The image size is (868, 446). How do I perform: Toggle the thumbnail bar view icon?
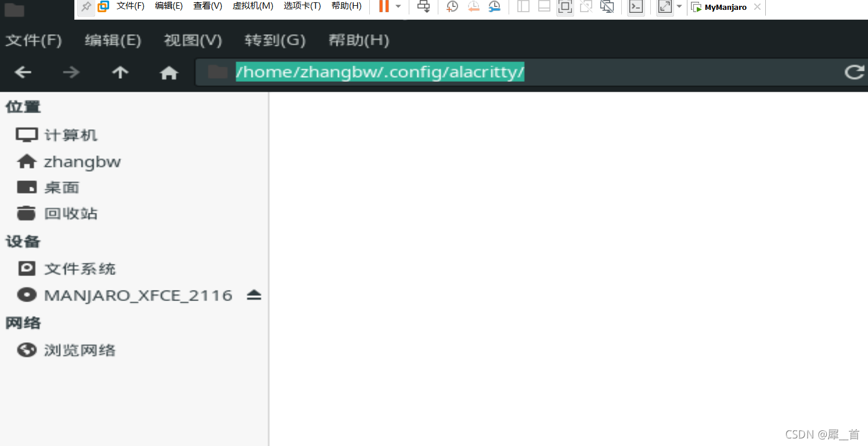[544, 6]
